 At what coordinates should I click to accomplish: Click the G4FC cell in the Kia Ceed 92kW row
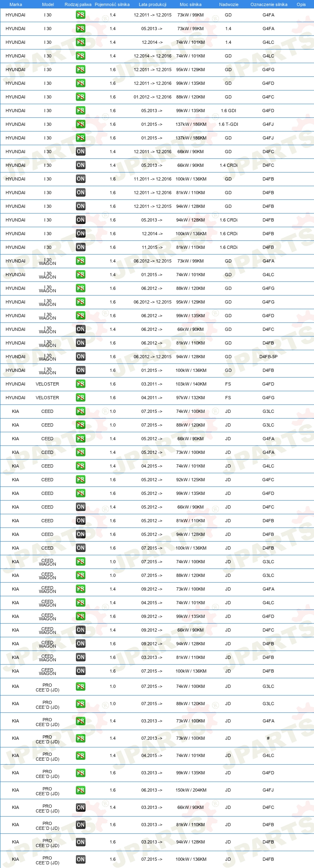pos(268,480)
